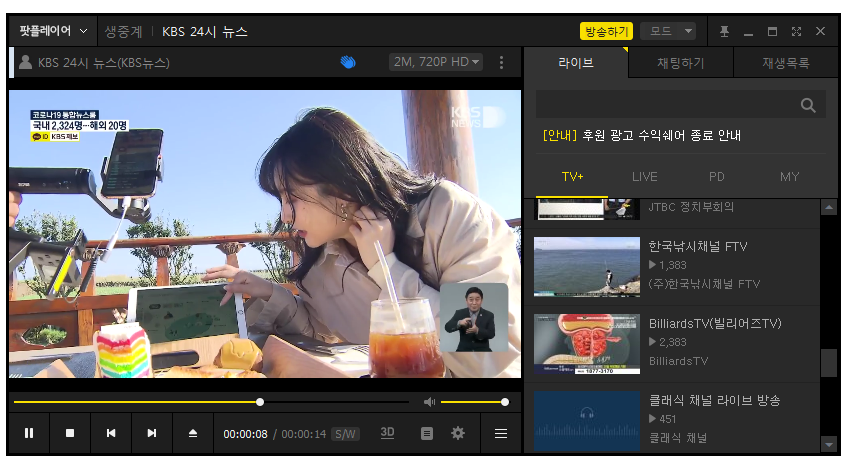The image size is (848, 462).
Task: Click the 방송하기 broadcast button
Action: 606,31
